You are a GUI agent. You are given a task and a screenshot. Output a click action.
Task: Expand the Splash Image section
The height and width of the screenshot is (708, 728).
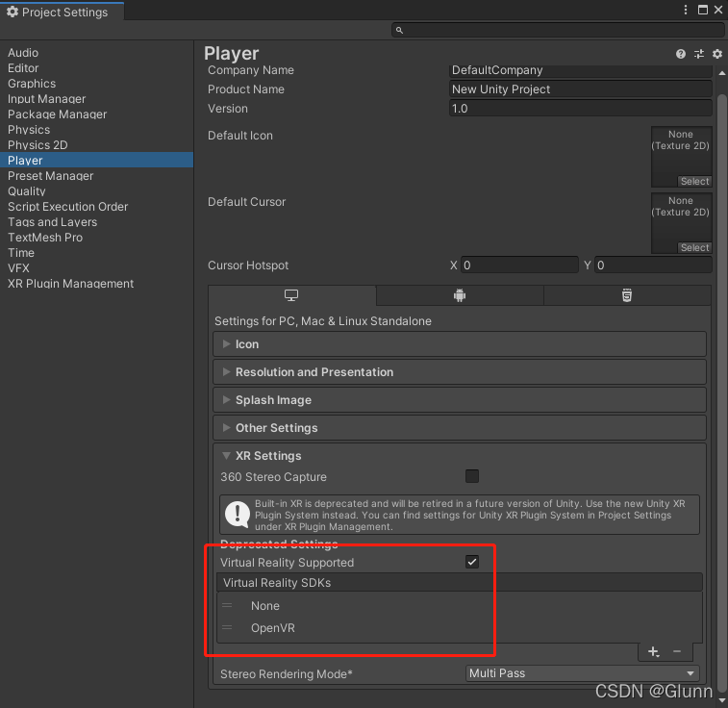tap(460, 400)
